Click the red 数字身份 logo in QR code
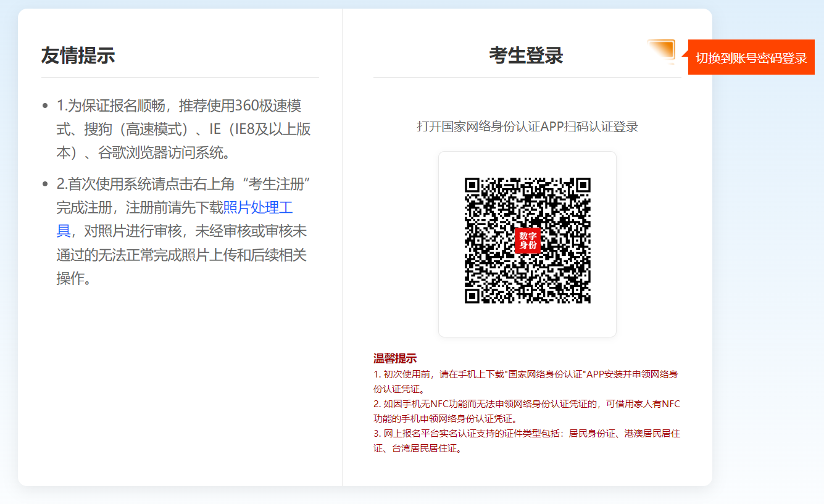Viewport: 824px width, 504px height. click(528, 241)
